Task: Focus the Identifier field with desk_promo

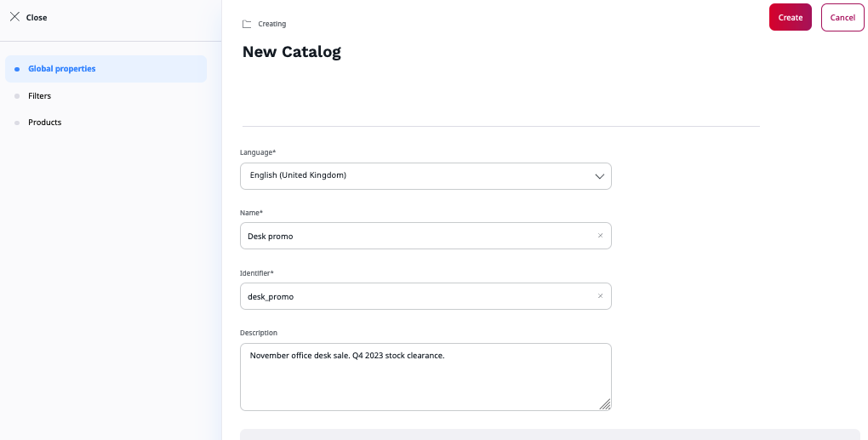Action: (x=417, y=296)
